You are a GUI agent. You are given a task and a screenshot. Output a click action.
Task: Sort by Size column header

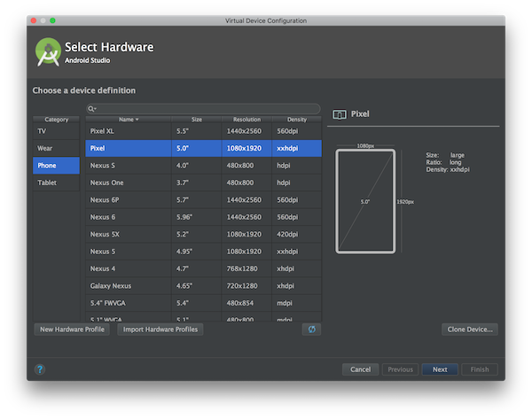[197, 120]
